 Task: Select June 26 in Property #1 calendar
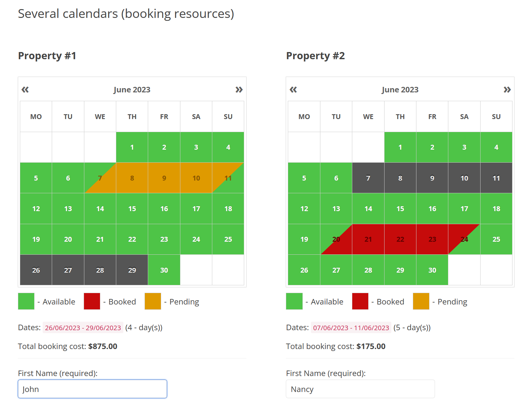tap(36, 270)
